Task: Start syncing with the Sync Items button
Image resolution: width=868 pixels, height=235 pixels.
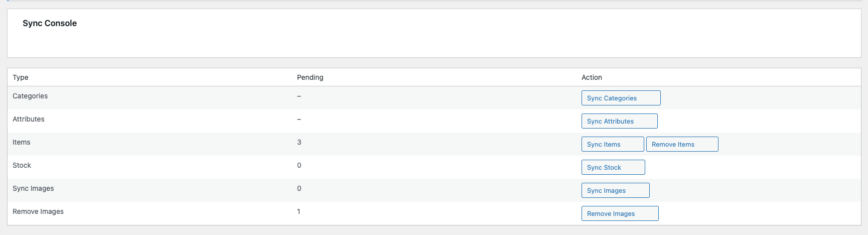Action: point(612,144)
